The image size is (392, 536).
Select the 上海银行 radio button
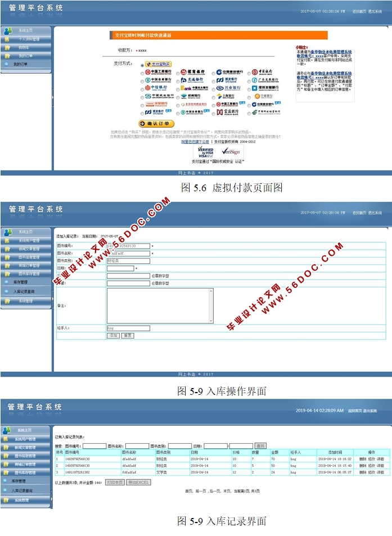tap(214, 97)
